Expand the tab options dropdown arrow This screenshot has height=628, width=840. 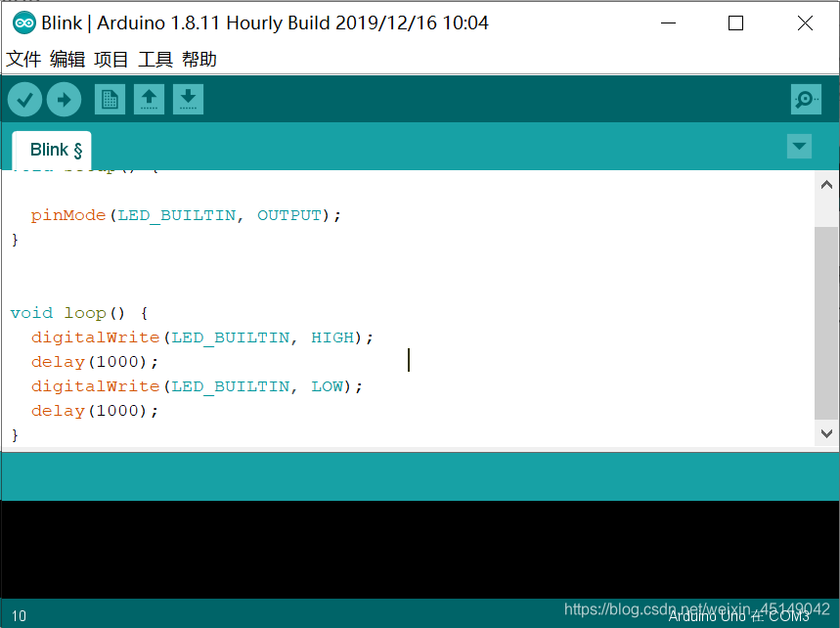(x=799, y=147)
